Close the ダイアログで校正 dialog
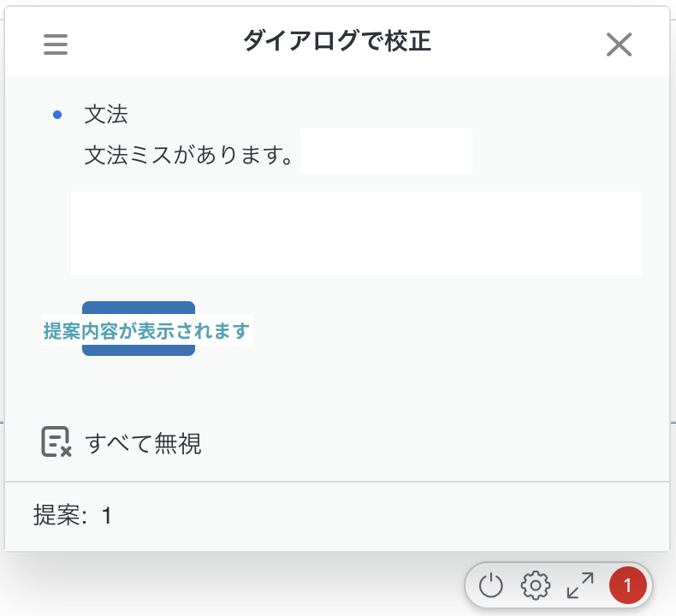 pyautogui.click(x=619, y=44)
